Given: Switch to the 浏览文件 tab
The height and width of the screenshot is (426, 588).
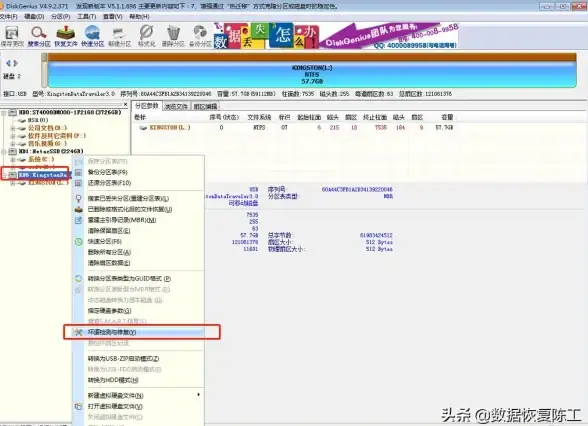Looking at the screenshot, I should point(176,106).
